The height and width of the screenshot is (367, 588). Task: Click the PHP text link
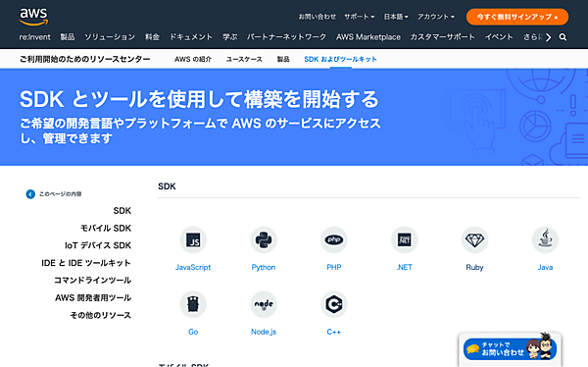click(334, 267)
